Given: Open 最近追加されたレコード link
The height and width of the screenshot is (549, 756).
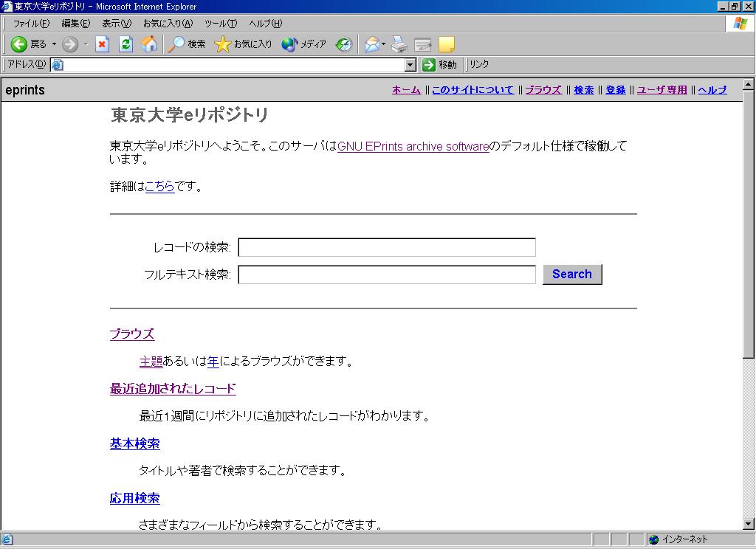Looking at the screenshot, I should pyautogui.click(x=173, y=389).
